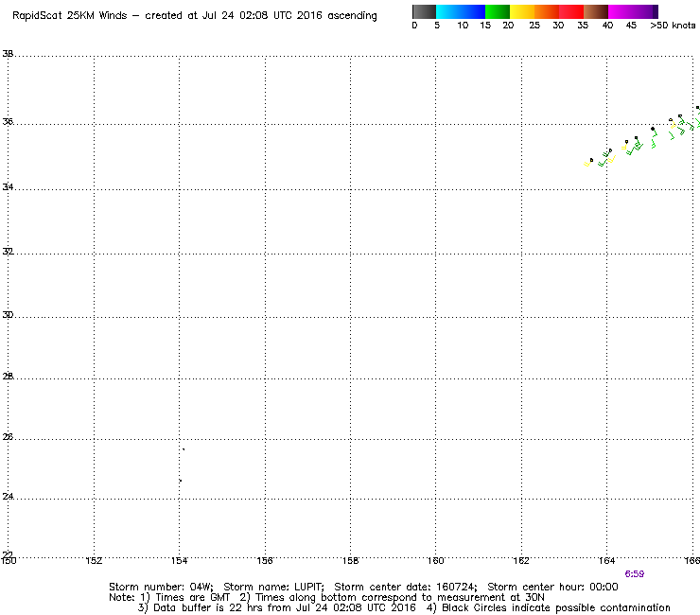Screen dimensions: 700x615
Task: Click the latitude axis label "36"
Action: [x=8, y=121]
